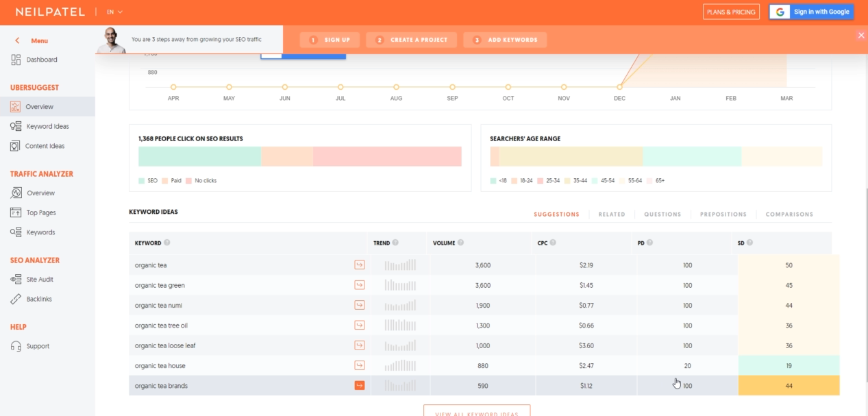Click help icon next to TREND header

pos(395,243)
